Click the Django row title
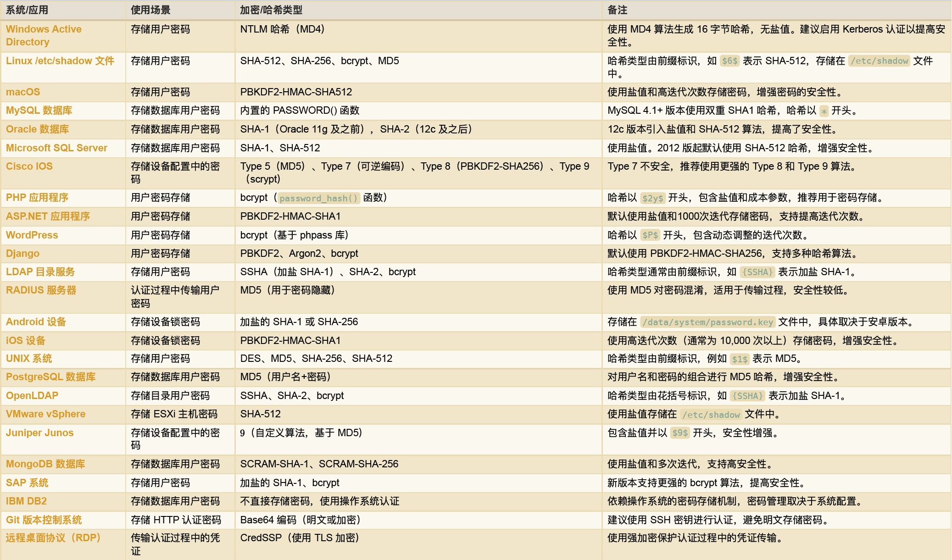This screenshot has height=560, width=952. [x=22, y=253]
